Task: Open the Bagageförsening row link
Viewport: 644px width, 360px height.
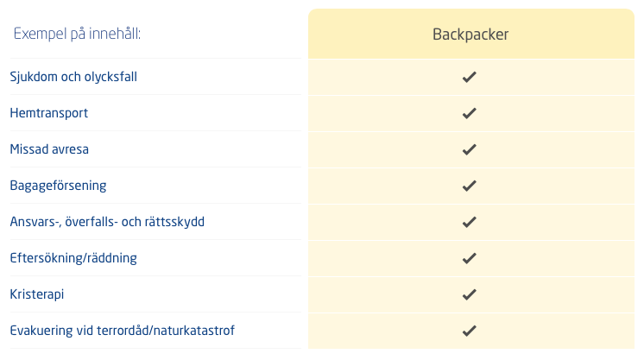Action: click(x=59, y=186)
